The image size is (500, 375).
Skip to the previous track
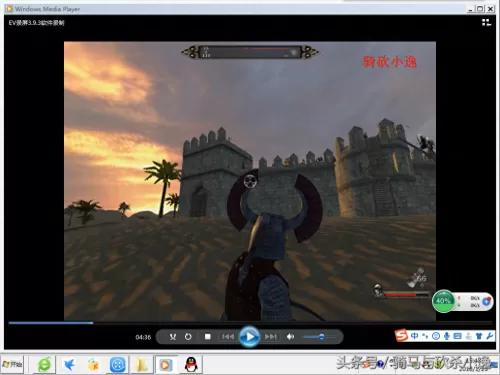click(x=228, y=337)
